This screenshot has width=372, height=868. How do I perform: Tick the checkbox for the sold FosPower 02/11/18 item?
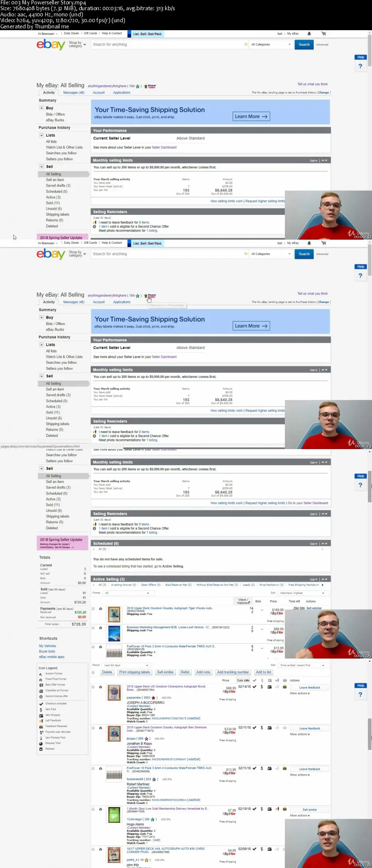pos(93,768)
